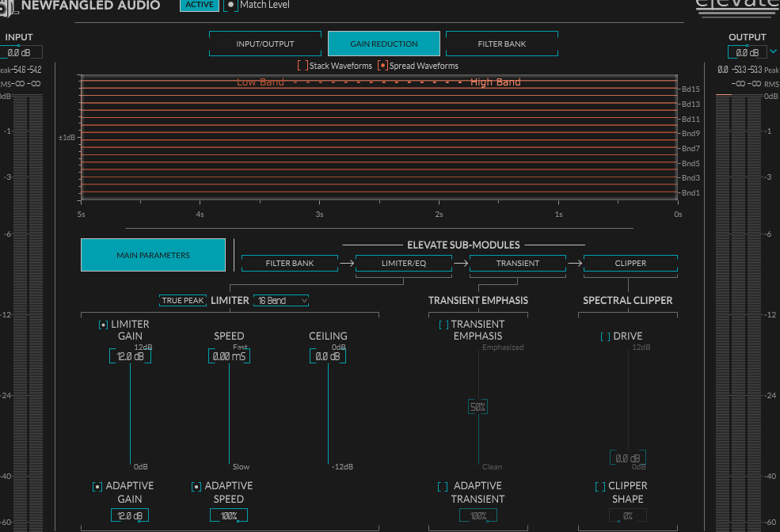Toggle the ACTIVE bypass button
The height and width of the screenshot is (532, 780).
(200, 5)
